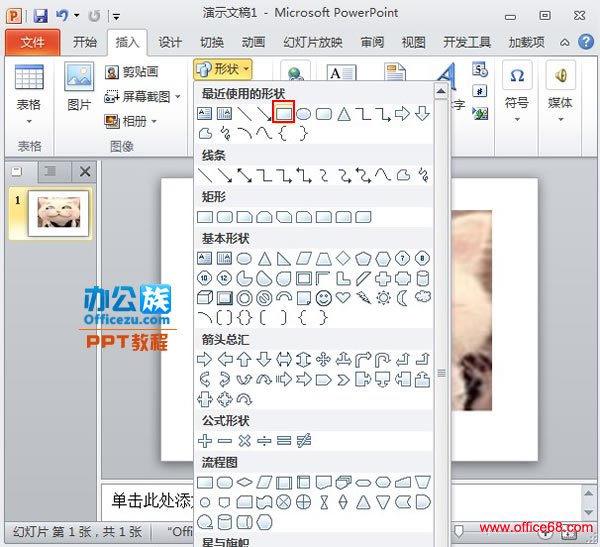
Task: Select the flowchart magnetic disk shape
Action: pos(225,522)
